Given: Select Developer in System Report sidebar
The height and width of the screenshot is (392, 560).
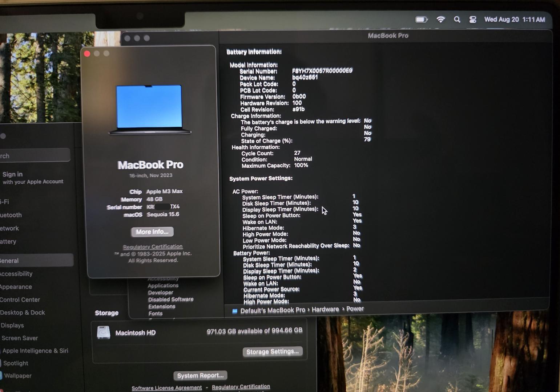Looking at the screenshot, I should (x=161, y=293).
